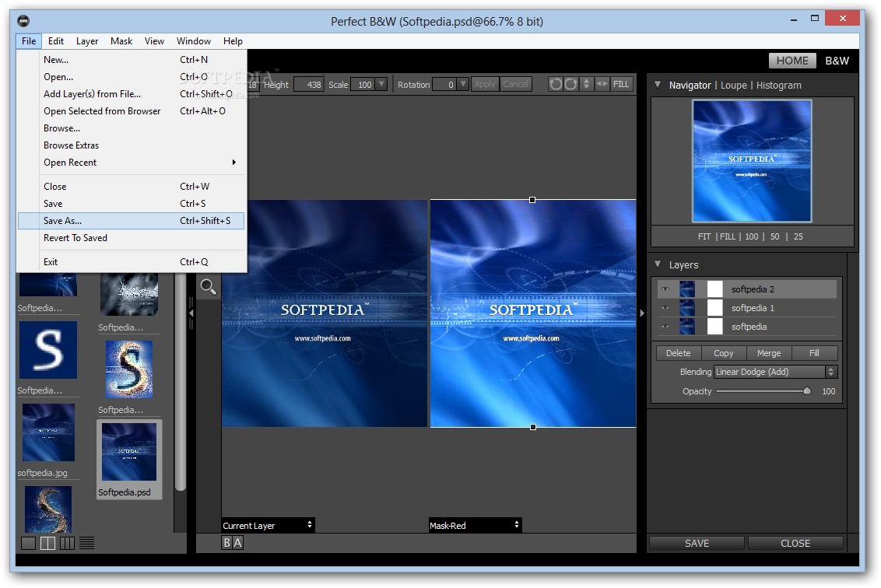Click the CLOSE button at bottom
This screenshot has width=881, height=588.
(795, 543)
